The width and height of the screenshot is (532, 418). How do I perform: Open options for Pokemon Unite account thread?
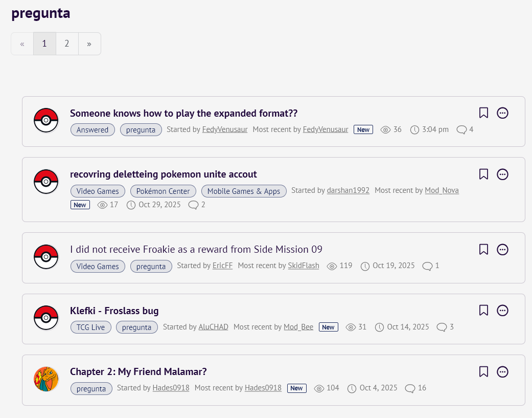click(x=502, y=174)
